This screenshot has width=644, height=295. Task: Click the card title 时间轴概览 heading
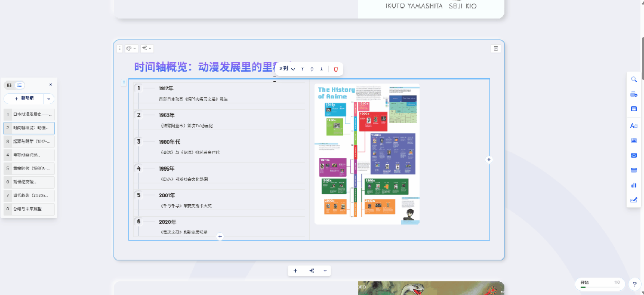212,67
